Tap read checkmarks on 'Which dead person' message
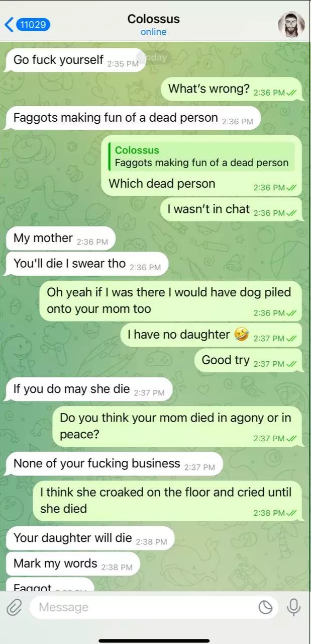Image resolution: width=311 pixels, height=644 pixels. 292,188
